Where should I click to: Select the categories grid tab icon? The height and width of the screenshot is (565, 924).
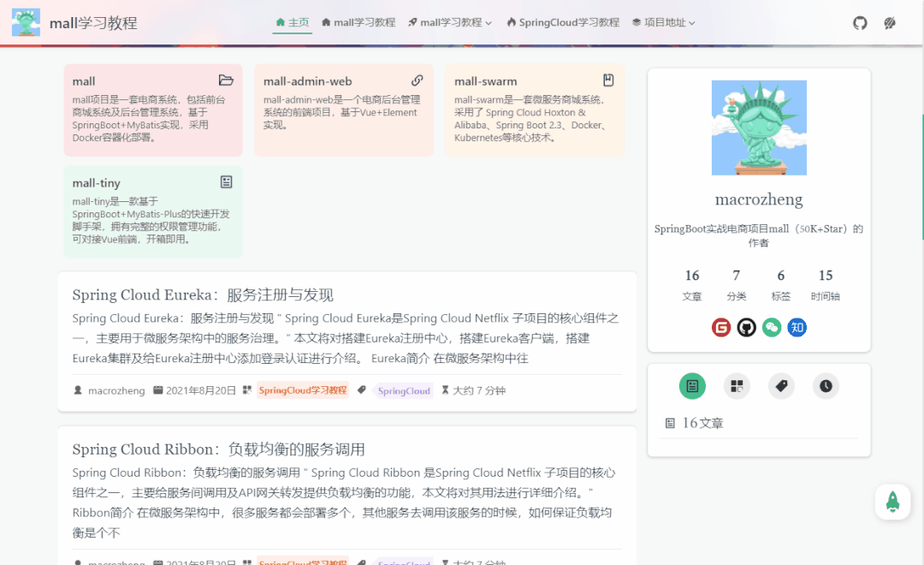click(x=737, y=386)
